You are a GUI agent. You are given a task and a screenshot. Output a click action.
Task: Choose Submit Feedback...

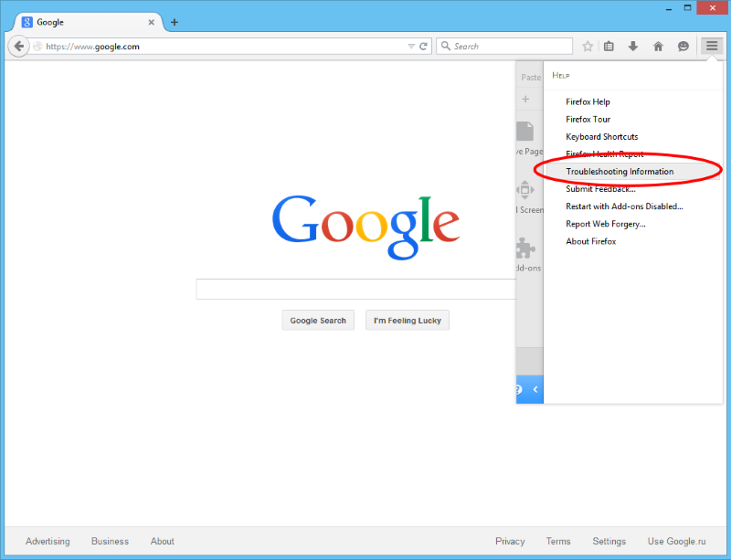(600, 189)
